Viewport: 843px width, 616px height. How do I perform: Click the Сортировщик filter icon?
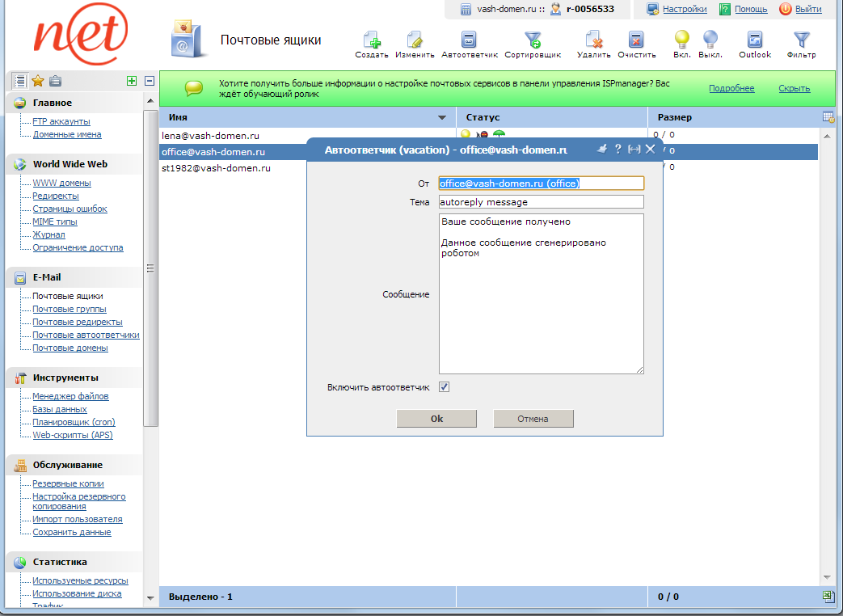(x=532, y=40)
